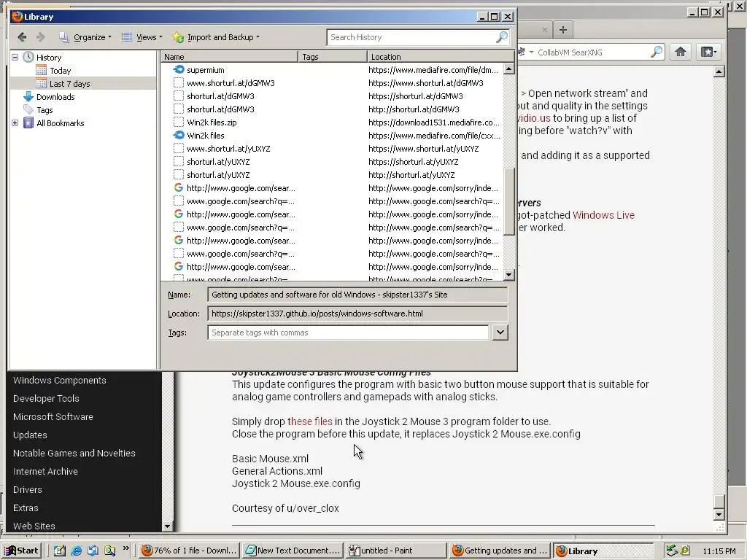Open Microsoft Software in the page sidebar
The image size is (747, 560).
tap(53, 416)
